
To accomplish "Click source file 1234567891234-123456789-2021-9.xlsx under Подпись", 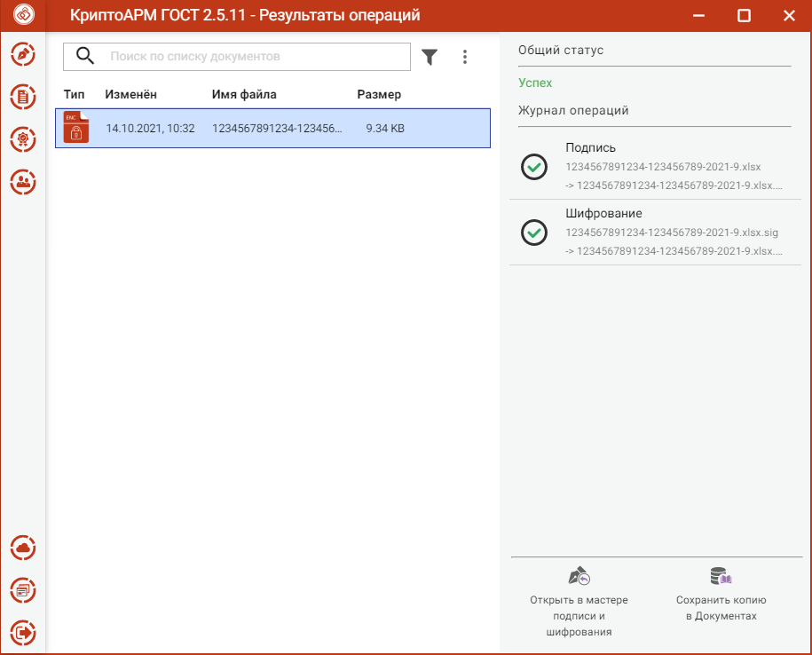I will pos(664,167).
